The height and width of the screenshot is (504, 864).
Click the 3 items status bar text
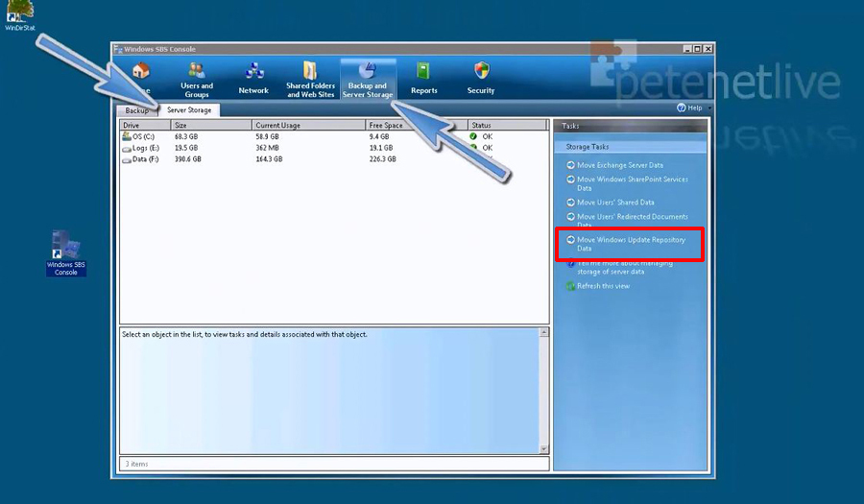(x=136, y=464)
